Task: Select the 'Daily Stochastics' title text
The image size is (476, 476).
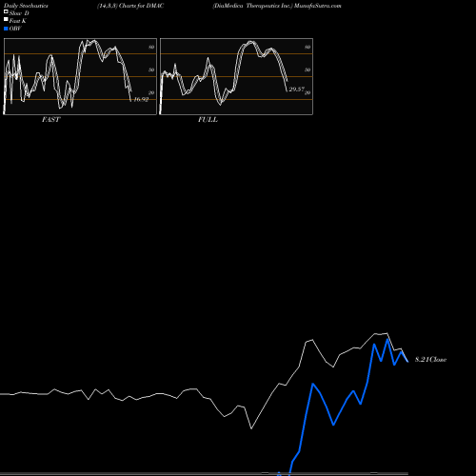Action: pos(26,6)
